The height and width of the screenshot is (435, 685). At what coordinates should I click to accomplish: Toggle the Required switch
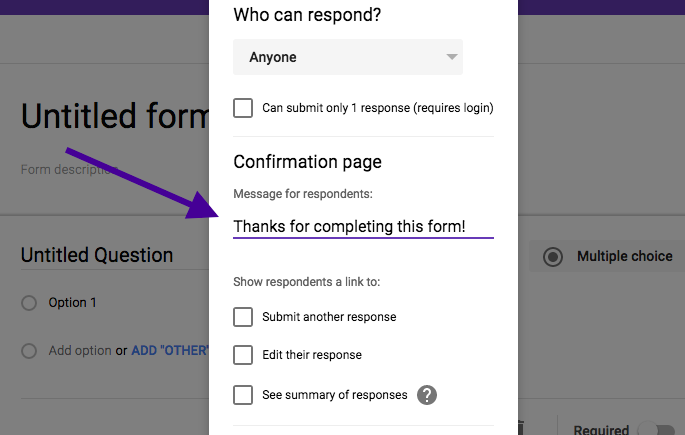(657, 429)
